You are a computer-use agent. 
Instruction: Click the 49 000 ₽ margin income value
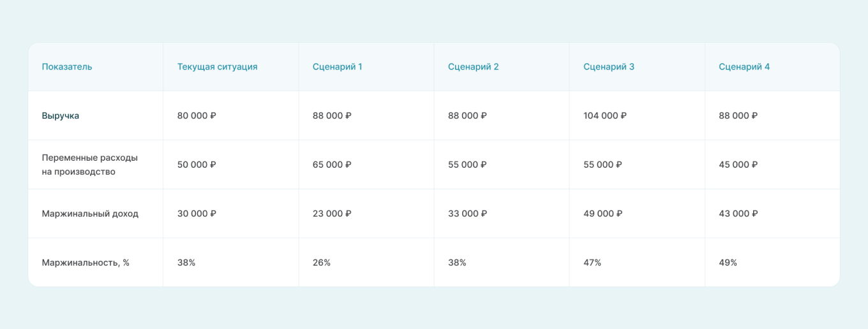602,214
